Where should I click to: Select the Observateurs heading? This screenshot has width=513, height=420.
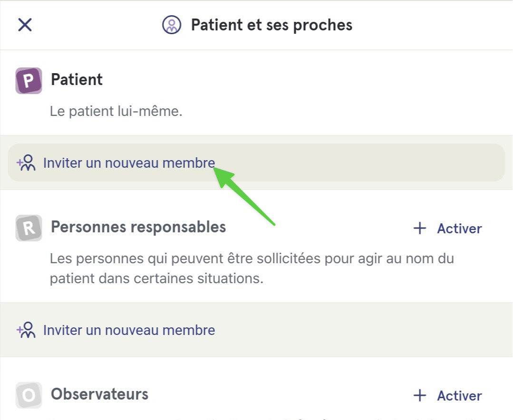99,394
